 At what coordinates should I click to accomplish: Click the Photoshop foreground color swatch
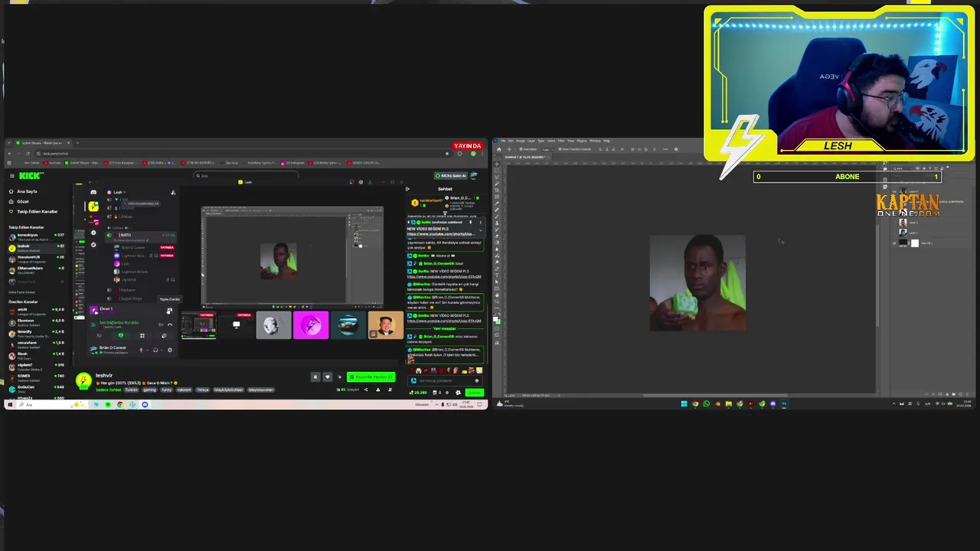495,319
